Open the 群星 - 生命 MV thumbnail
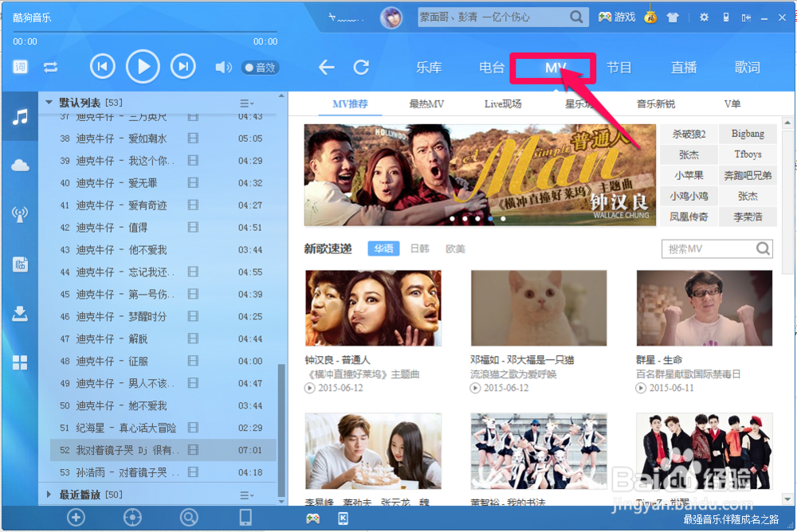Viewport: 797px width, 532px height. [x=705, y=308]
